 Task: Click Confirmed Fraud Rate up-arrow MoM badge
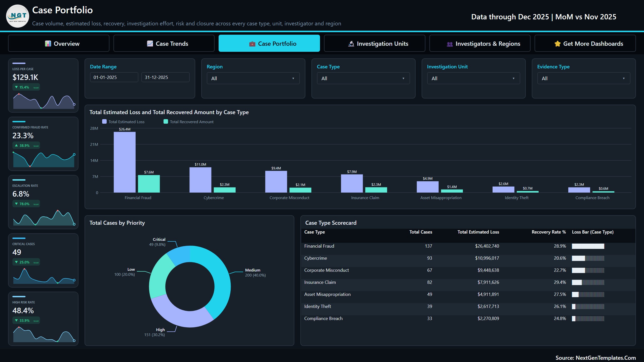pos(26,146)
